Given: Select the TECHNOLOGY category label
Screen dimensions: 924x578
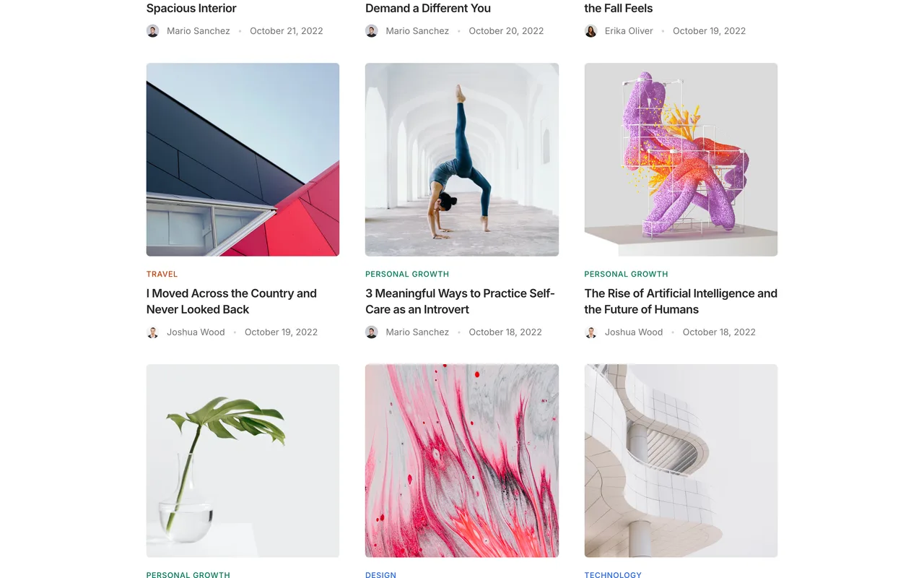Looking at the screenshot, I should tap(613, 575).
